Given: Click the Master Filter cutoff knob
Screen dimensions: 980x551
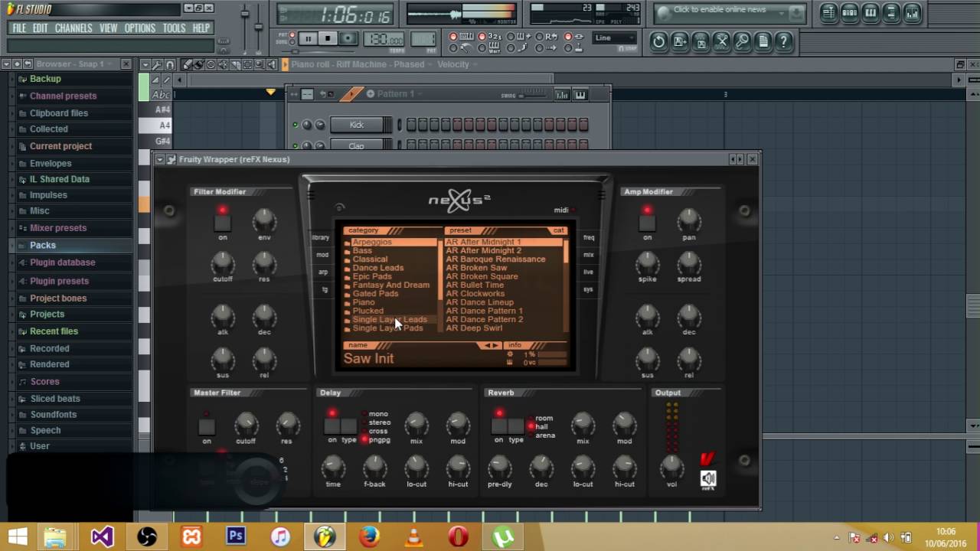Looking at the screenshot, I should coord(246,423).
